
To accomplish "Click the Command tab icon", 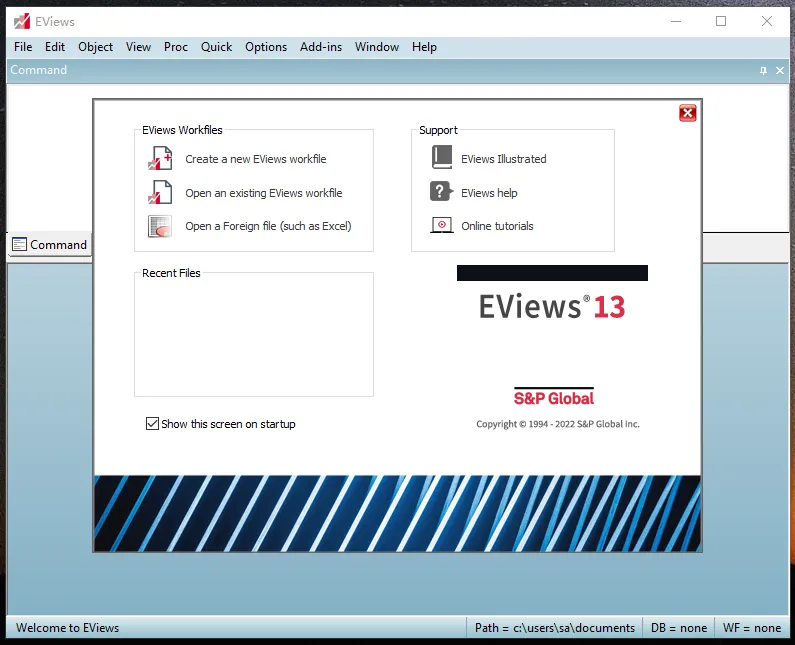I will point(19,244).
